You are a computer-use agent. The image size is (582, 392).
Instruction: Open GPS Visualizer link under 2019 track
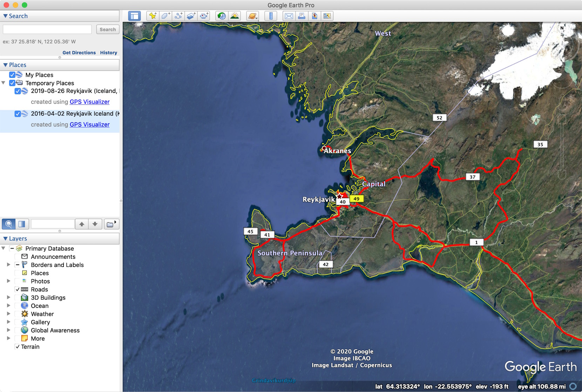89,102
